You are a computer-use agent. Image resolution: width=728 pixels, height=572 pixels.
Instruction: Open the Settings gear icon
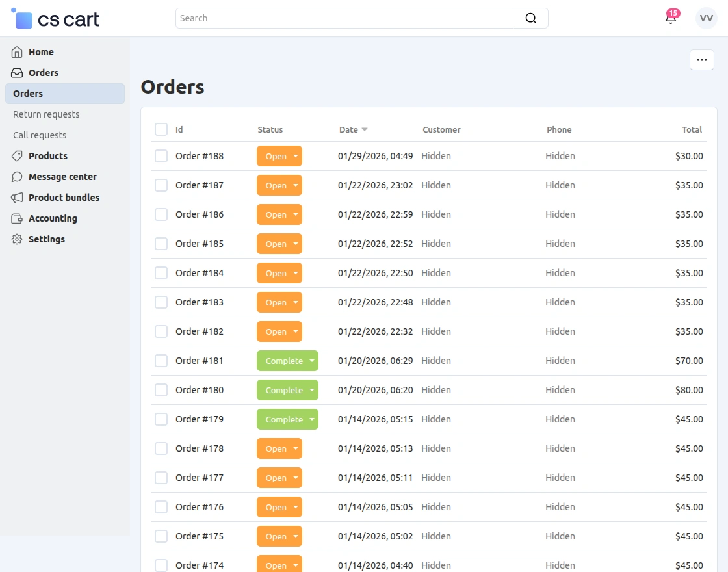click(18, 239)
